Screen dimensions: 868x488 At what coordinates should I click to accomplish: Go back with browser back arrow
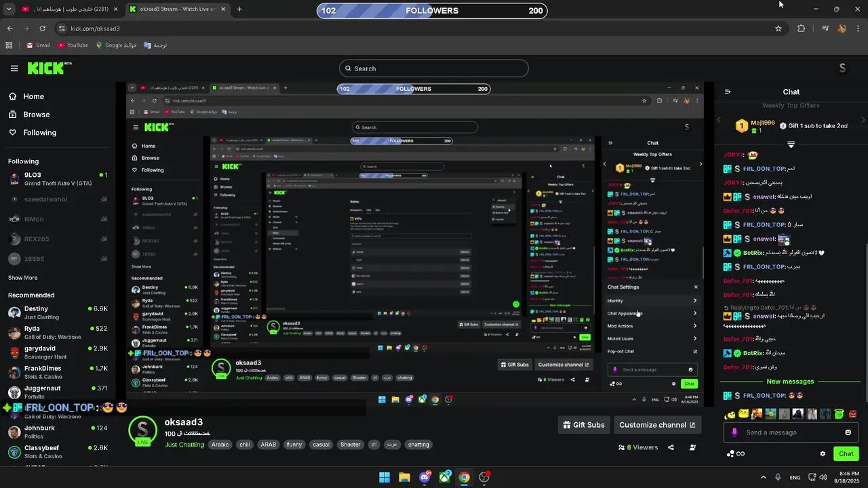tap(9, 28)
